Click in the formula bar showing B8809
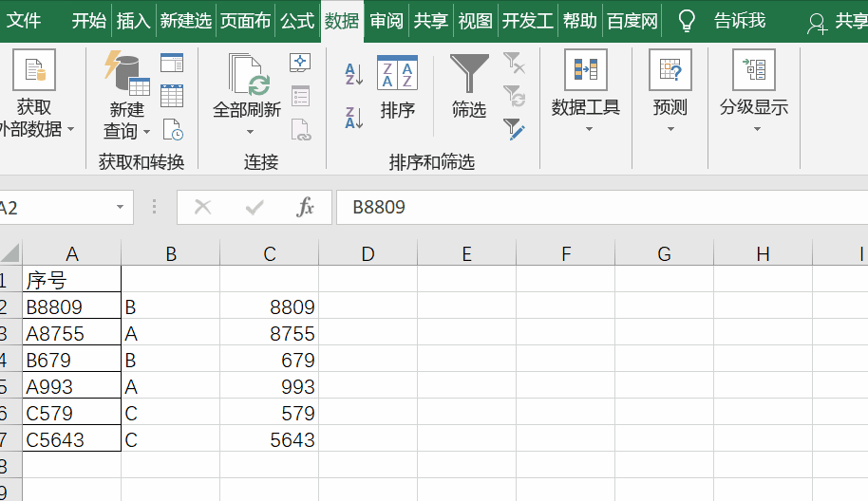This screenshot has width=868, height=501. point(602,208)
